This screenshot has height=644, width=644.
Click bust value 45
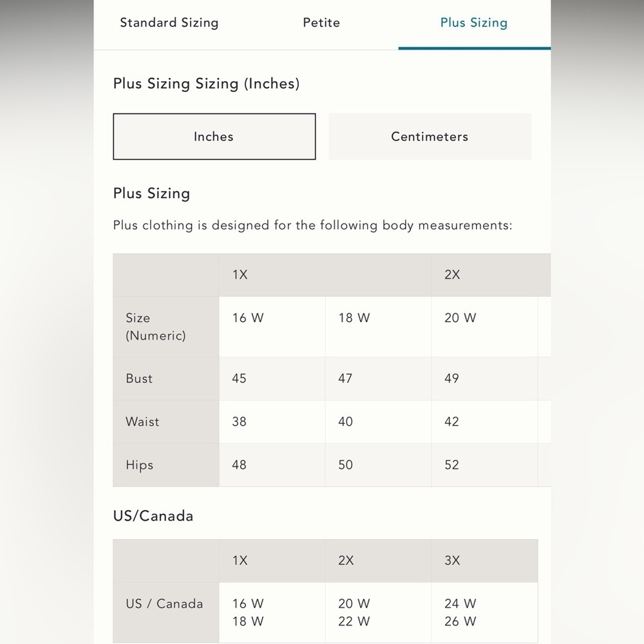tap(272, 379)
